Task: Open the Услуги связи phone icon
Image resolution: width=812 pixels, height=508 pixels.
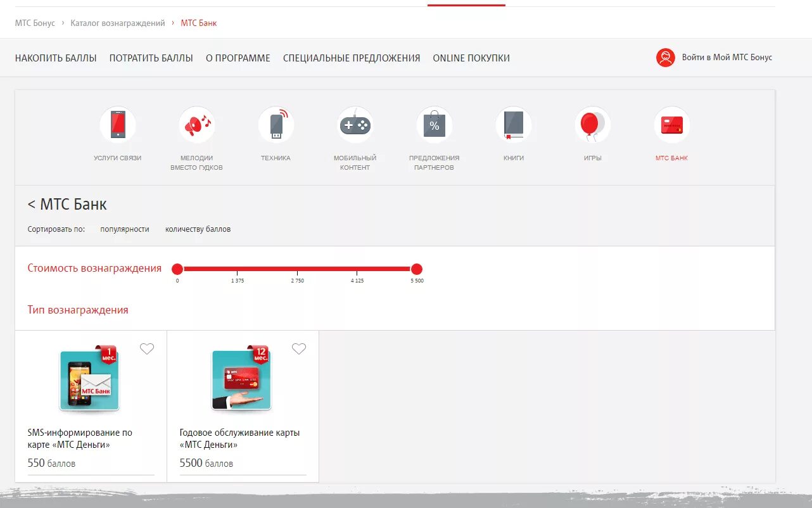Action: click(x=118, y=124)
